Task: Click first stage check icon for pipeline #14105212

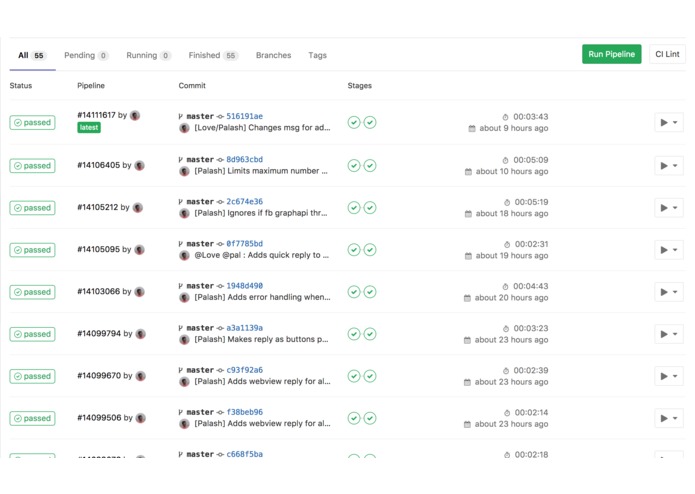Action: pos(354,208)
